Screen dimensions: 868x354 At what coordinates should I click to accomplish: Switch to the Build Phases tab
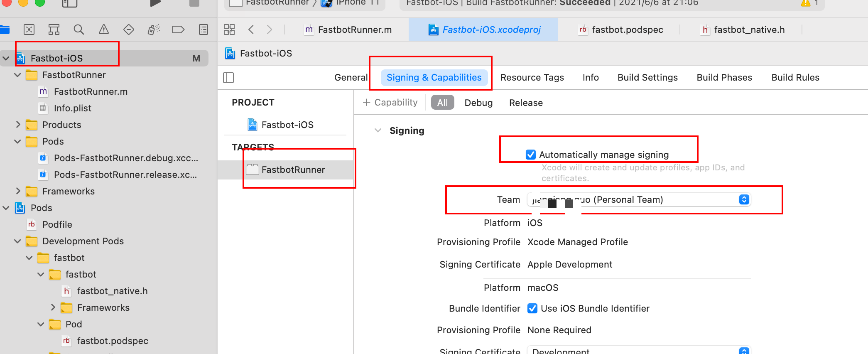point(724,78)
